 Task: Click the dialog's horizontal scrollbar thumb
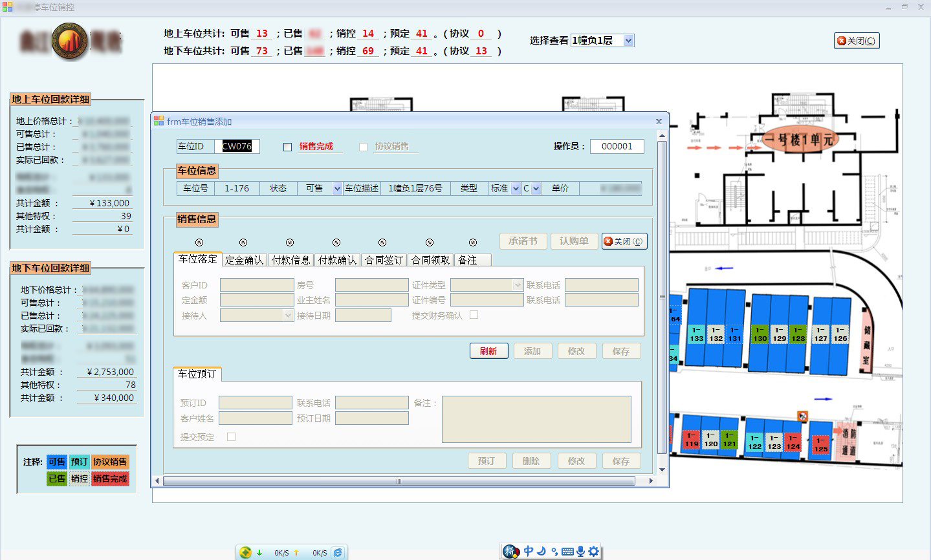click(x=399, y=481)
